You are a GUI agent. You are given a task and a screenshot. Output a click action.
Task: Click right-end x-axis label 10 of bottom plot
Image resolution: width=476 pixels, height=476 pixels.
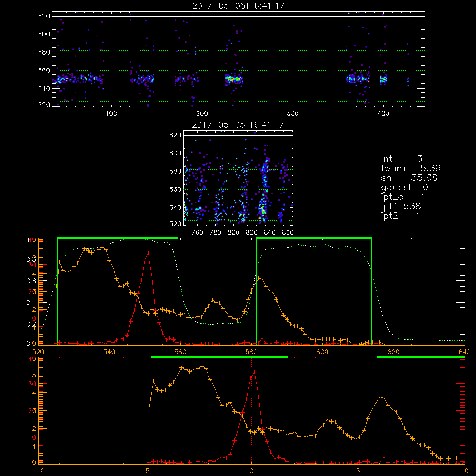coord(465,471)
